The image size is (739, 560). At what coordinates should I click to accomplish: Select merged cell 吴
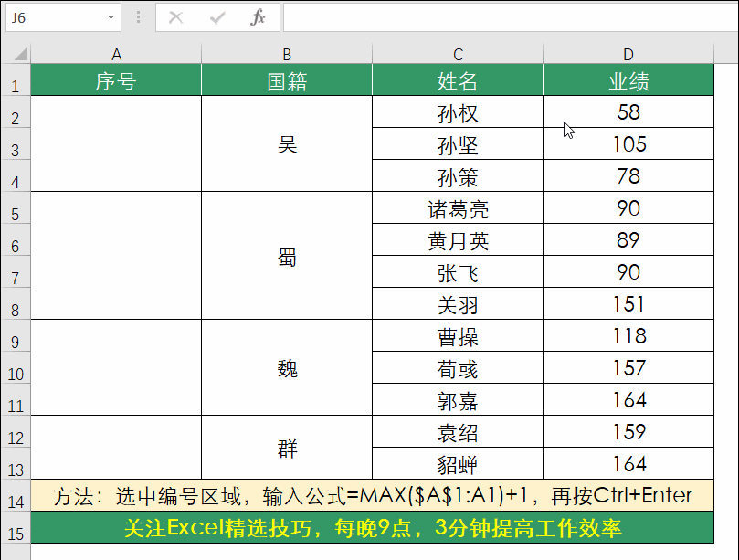[287, 143]
